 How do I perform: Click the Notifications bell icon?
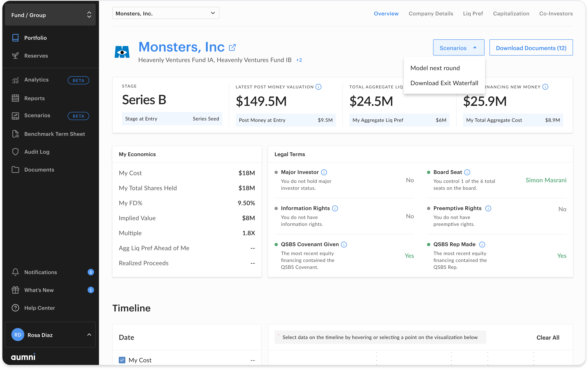pos(15,272)
